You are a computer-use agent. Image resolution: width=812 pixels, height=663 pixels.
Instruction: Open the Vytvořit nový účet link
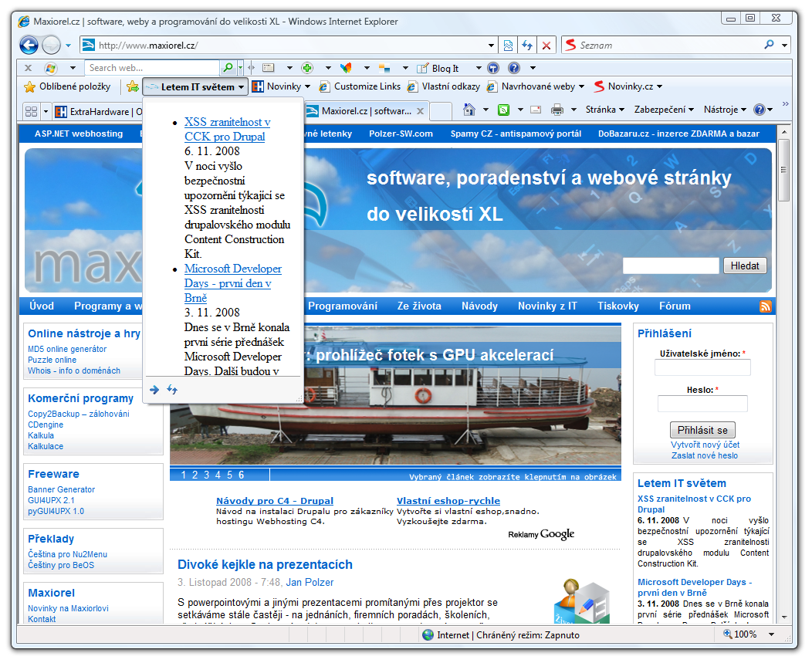click(705, 445)
